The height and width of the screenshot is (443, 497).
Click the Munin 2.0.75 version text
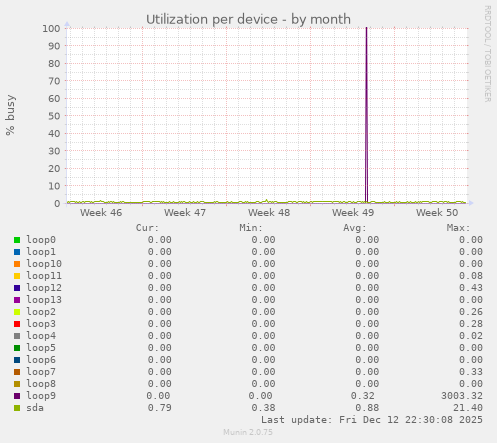click(x=248, y=432)
